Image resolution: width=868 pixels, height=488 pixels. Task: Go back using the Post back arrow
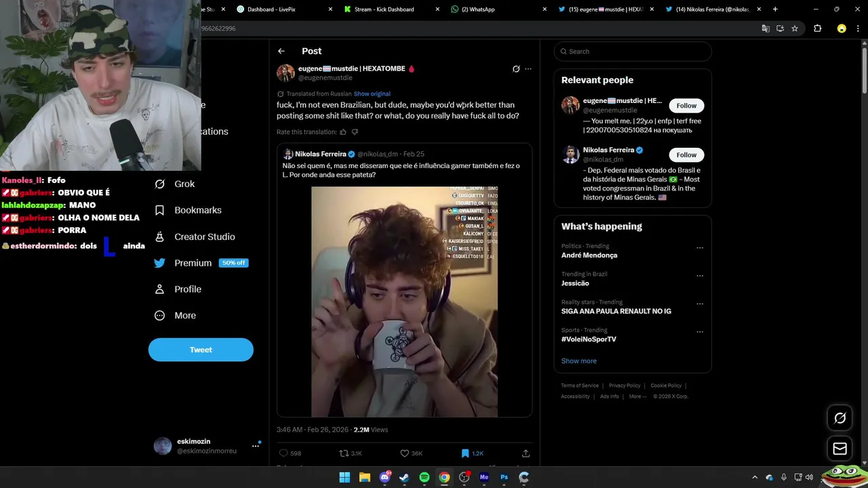tap(281, 51)
